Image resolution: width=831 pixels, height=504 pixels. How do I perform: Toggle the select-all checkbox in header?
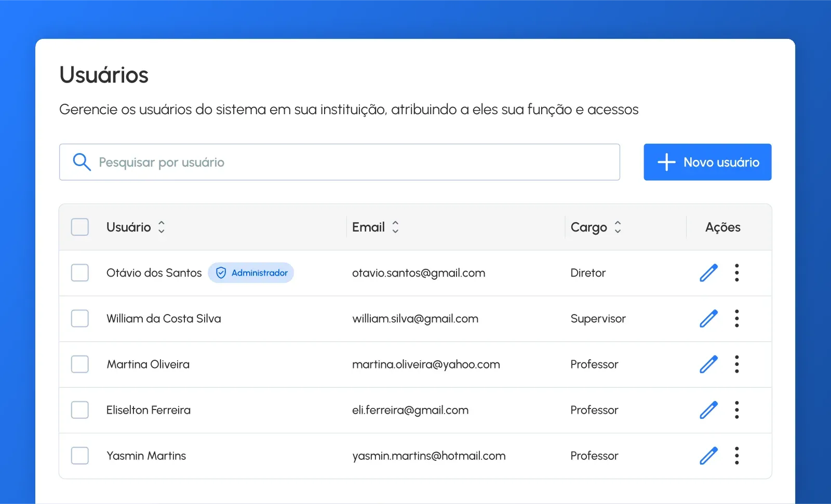79,227
